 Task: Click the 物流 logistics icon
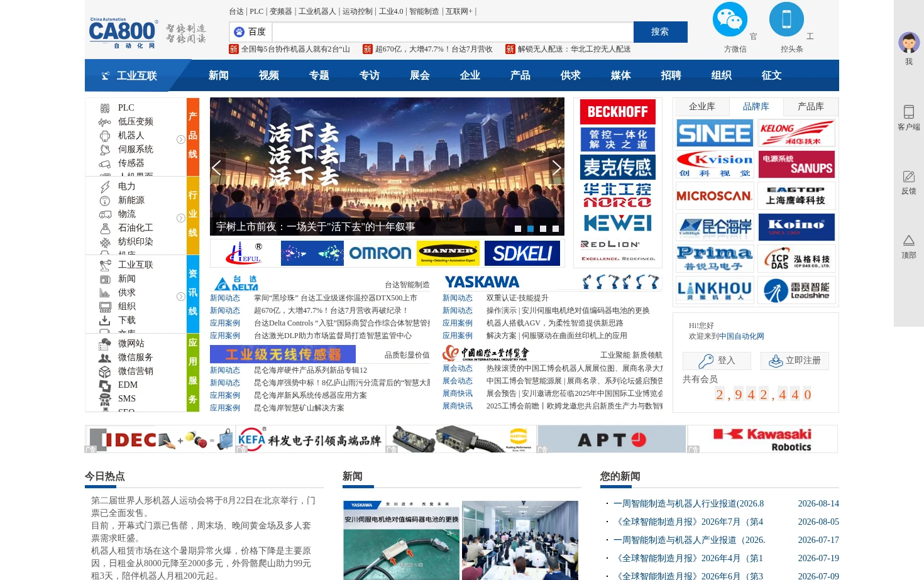click(x=105, y=214)
